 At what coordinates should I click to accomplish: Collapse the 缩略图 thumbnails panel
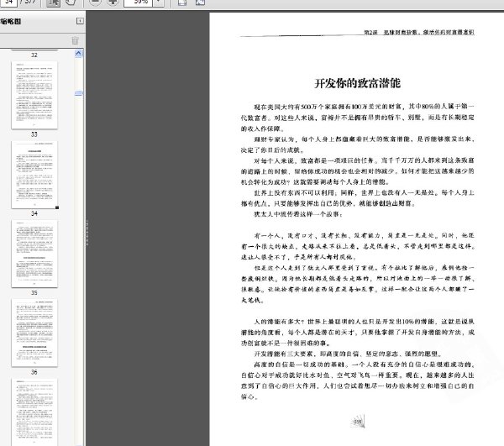coord(80,21)
